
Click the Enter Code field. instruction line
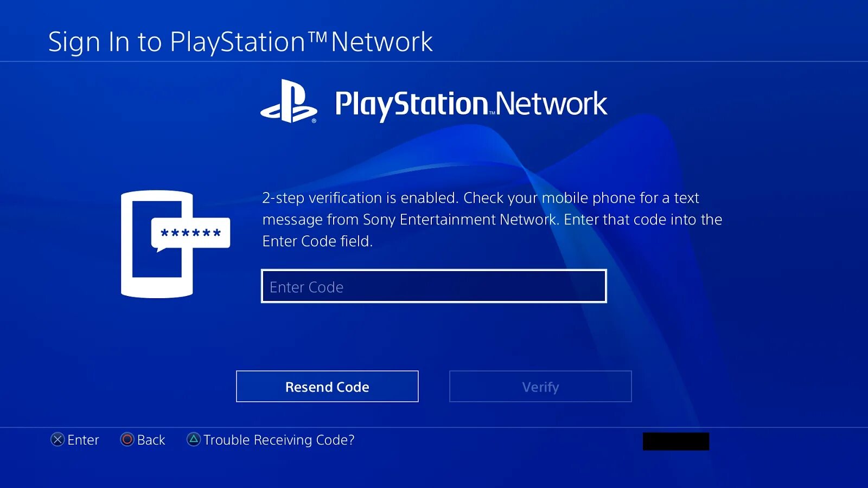point(317,241)
